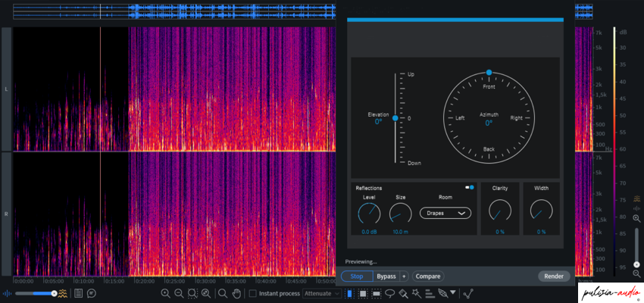Open the comments speech bubble icon
644x303 pixels.
92,294
